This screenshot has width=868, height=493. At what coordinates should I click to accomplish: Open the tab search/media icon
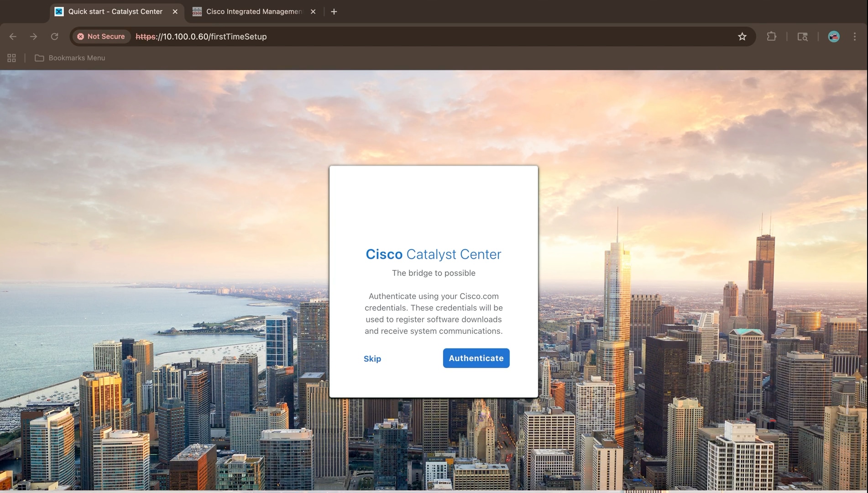coord(802,37)
